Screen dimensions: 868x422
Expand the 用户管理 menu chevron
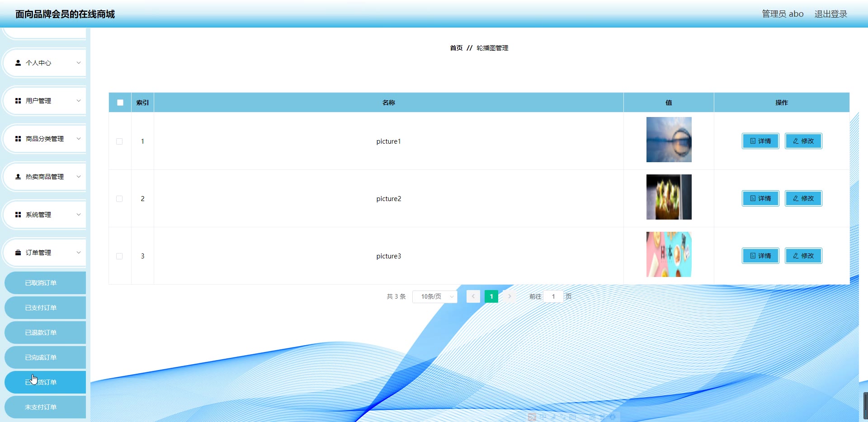(x=78, y=101)
